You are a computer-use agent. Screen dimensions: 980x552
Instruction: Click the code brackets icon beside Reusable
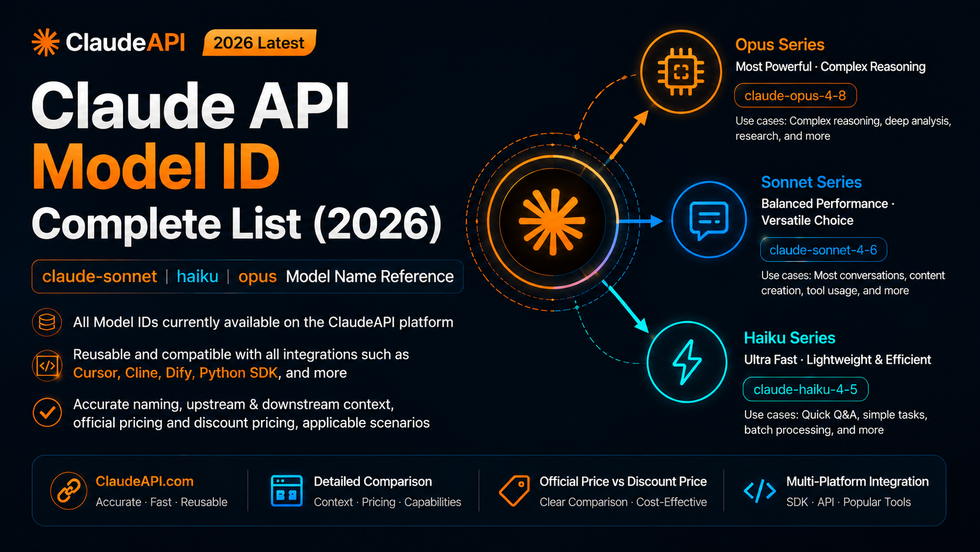point(47,365)
